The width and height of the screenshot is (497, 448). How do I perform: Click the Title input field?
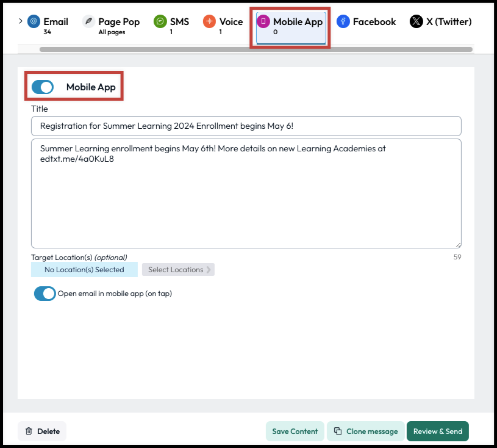tap(246, 126)
